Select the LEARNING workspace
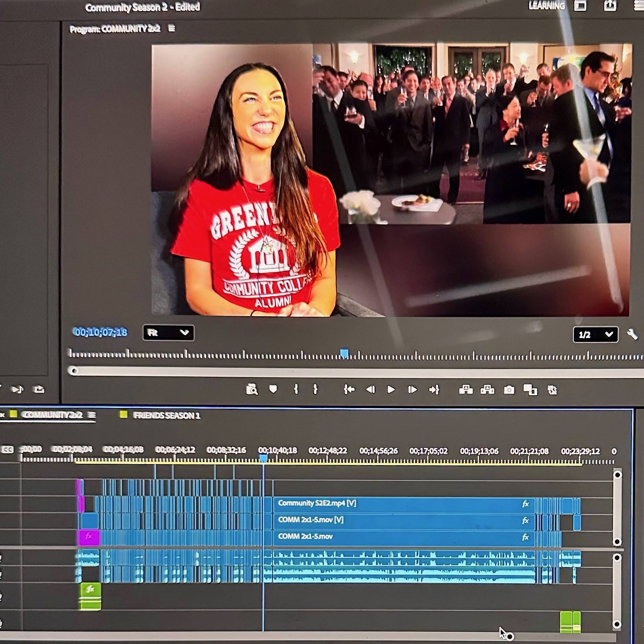The width and height of the screenshot is (644, 644). (x=547, y=6)
